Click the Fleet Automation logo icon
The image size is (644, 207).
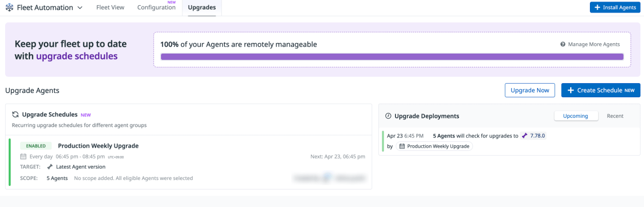[9, 7]
